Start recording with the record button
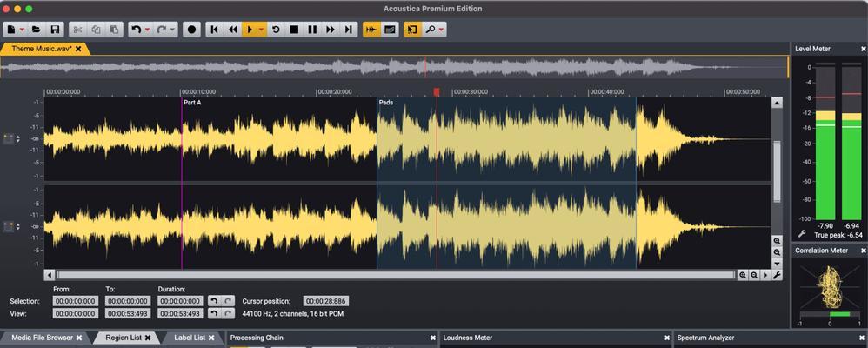868x348 pixels. pyautogui.click(x=191, y=30)
